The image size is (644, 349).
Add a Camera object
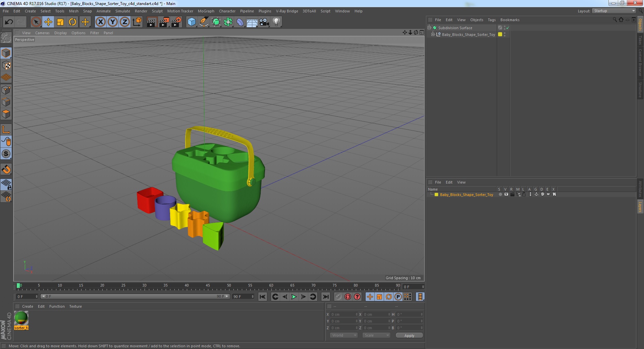coord(264,22)
